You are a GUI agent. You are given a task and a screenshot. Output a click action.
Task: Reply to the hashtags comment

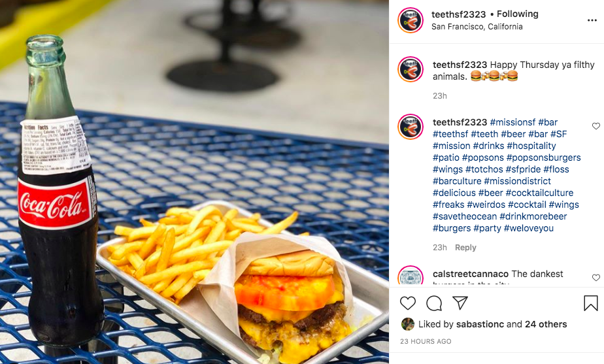point(465,247)
